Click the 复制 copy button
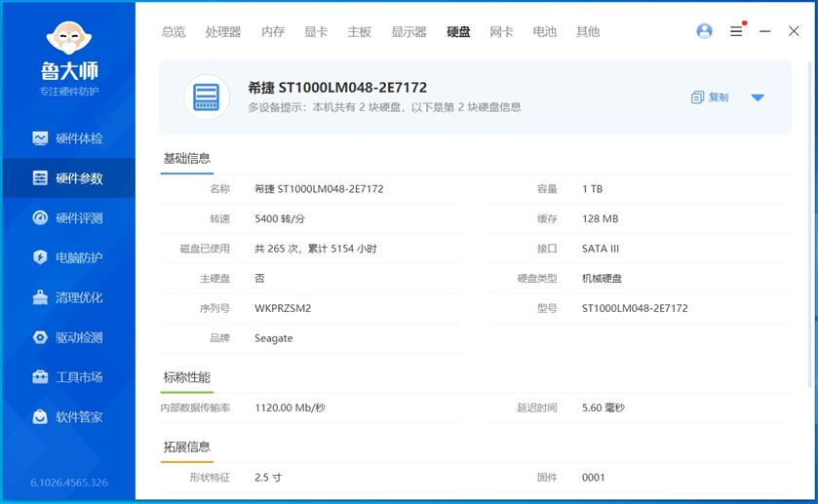This screenshot has width=818, height=504. point(710,97)
